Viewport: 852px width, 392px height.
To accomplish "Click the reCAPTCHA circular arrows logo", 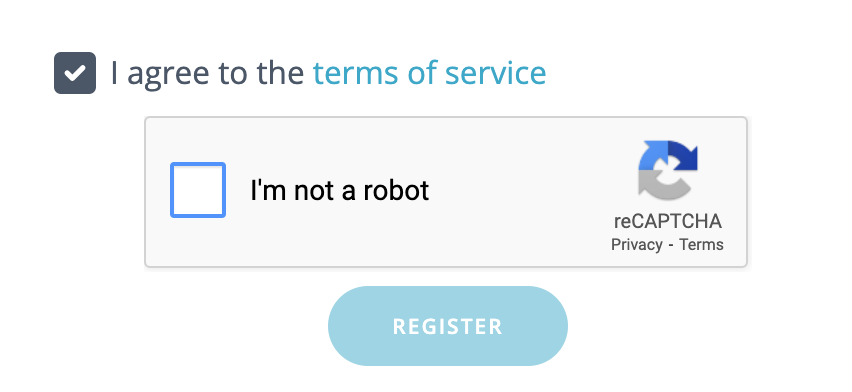I will click(x=668, y=170).
